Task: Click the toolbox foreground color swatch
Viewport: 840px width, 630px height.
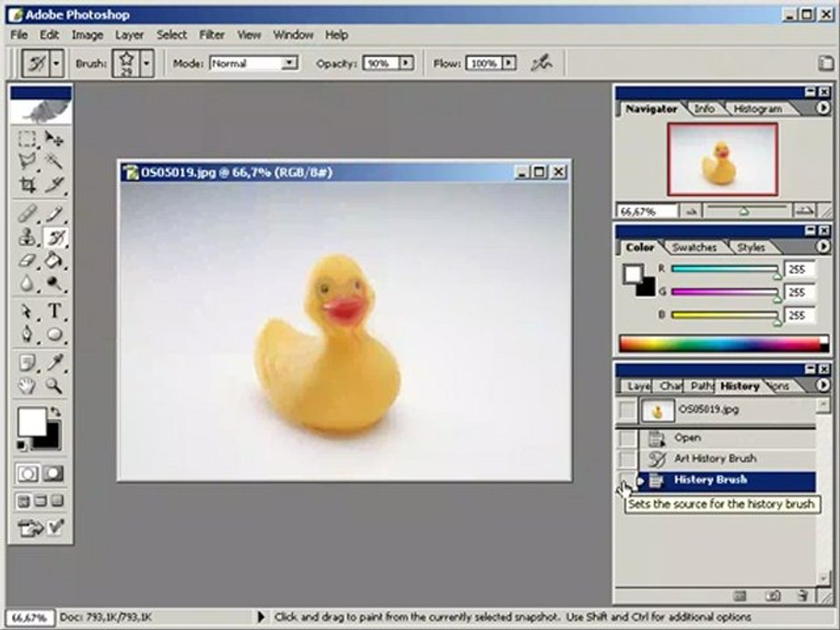Action: point(31,422)
